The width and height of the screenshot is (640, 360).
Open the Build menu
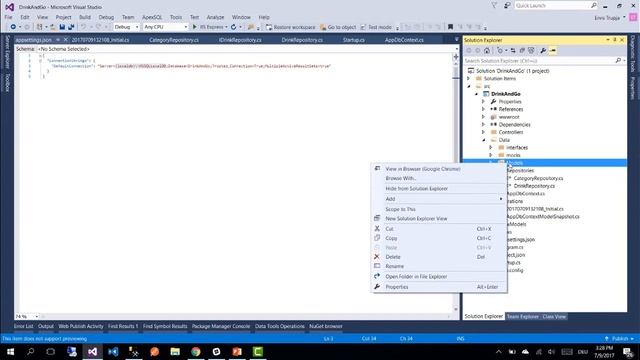[85, 17]
